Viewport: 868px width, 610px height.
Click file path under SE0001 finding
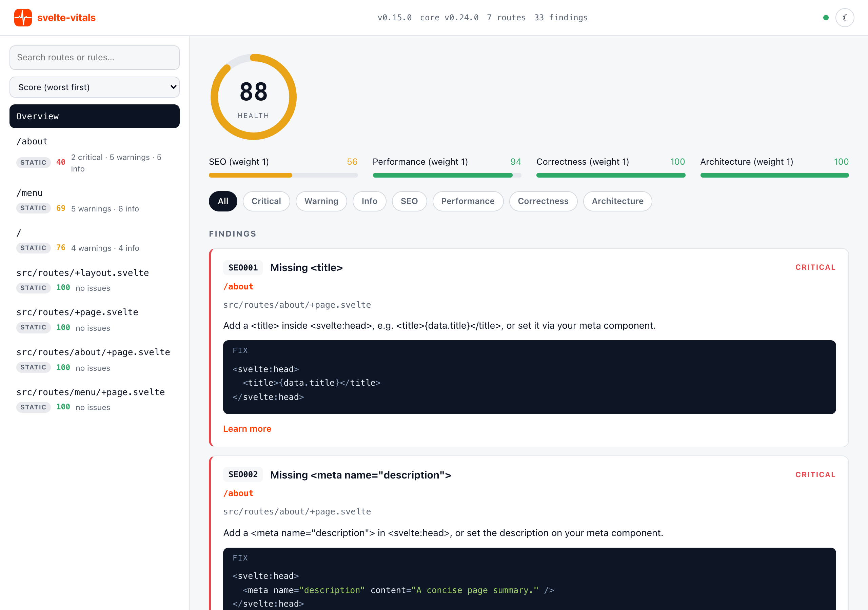297,305
